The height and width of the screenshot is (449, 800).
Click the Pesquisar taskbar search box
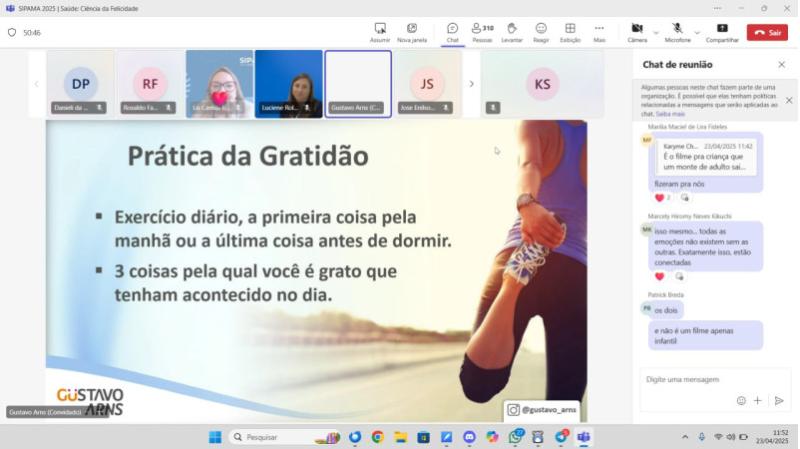click(x=286, y=437)
